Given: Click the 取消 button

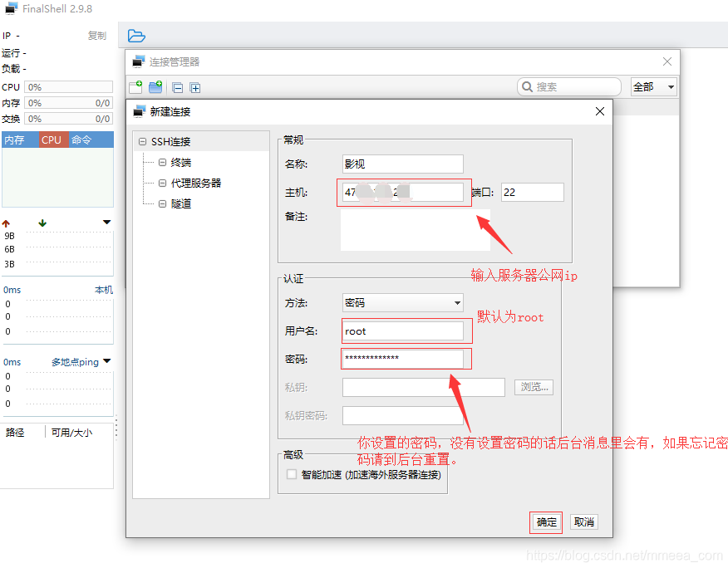Looking at the screenshot, I should click(x=583, y=522).
